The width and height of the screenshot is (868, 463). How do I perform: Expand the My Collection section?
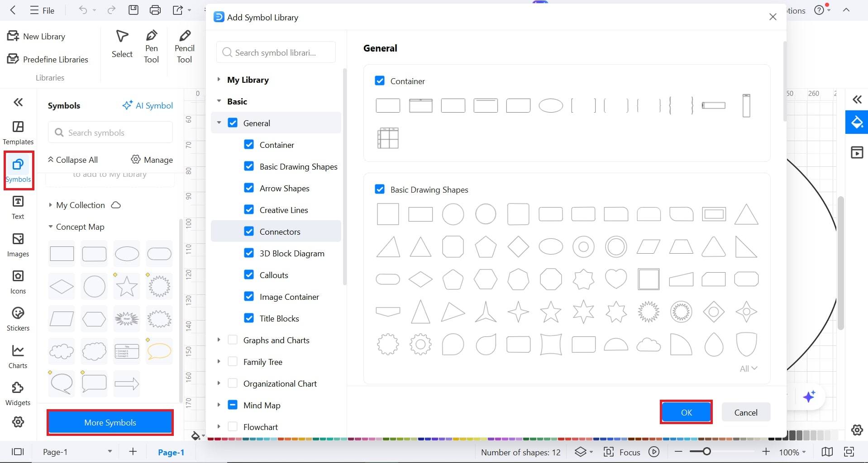(50, 205)
